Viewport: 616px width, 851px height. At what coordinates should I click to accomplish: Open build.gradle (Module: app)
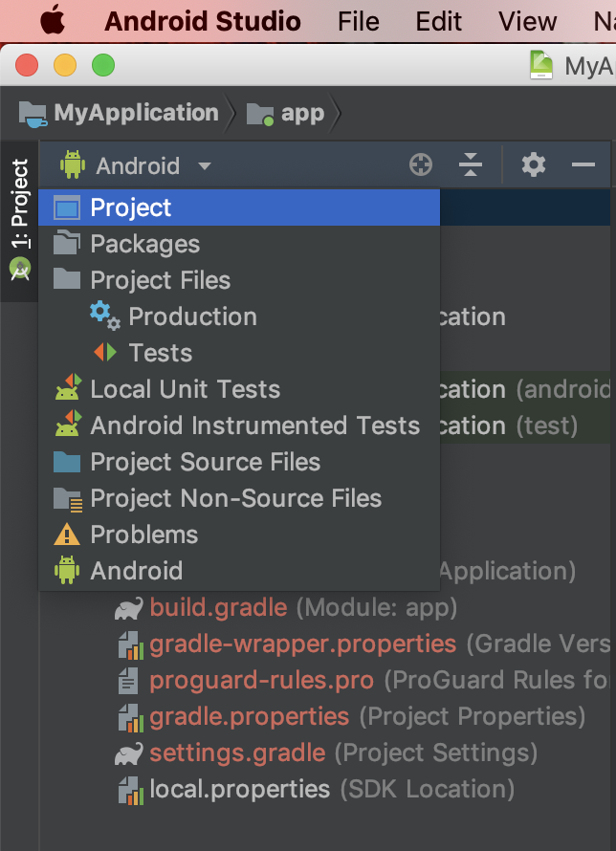click(x=303, y=608)
